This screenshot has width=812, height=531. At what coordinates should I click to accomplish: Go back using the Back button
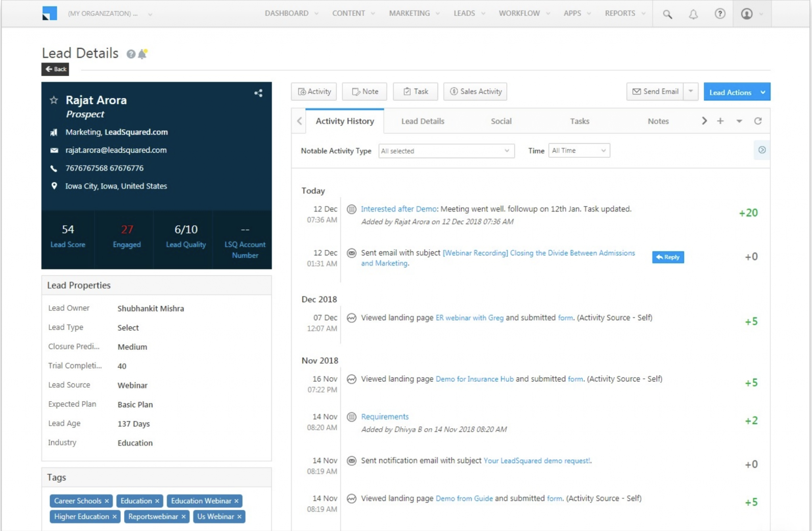tap(55, 69)
